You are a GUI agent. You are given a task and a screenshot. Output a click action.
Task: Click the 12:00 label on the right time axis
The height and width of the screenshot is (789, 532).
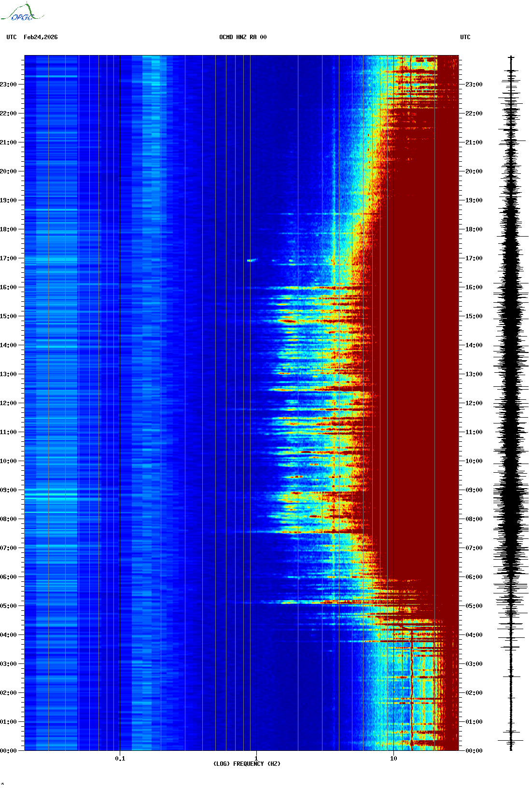pyautogui.click(x=474, y=403)
